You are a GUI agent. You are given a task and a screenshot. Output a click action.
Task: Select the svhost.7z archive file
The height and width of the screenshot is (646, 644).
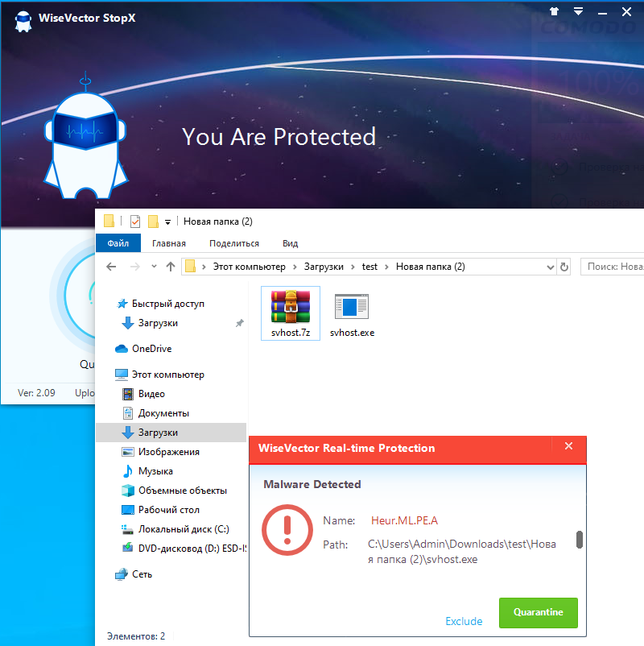pyautogui.click(x=291, y=313)
